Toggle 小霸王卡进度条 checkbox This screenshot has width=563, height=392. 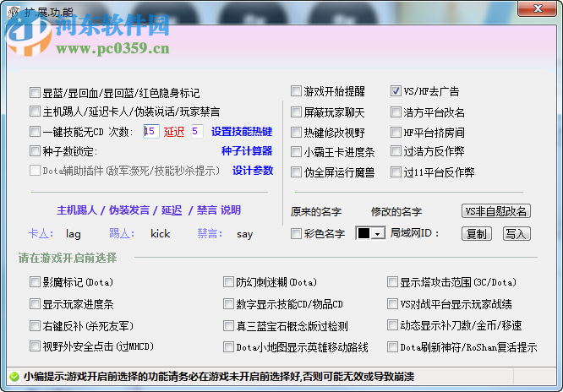coord(296,152)
